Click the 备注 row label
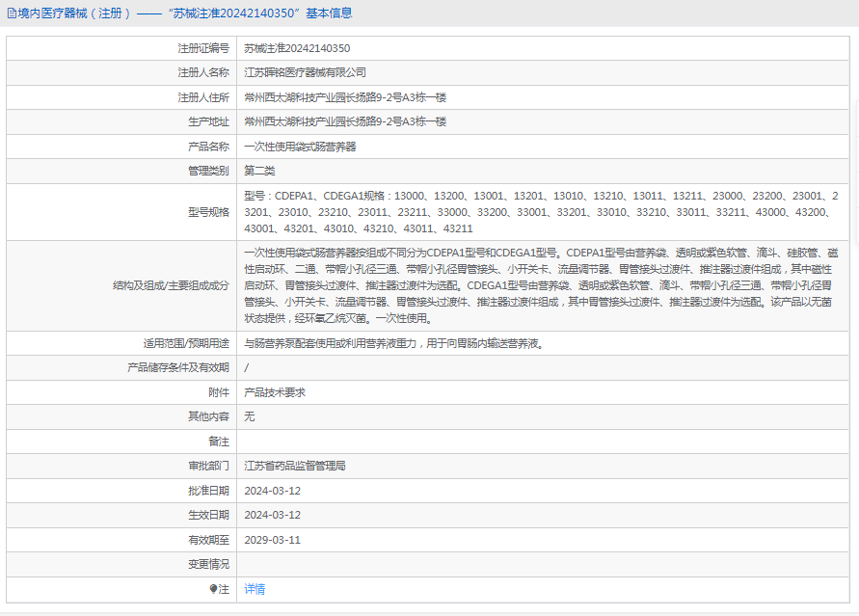 tap(219, 442)
